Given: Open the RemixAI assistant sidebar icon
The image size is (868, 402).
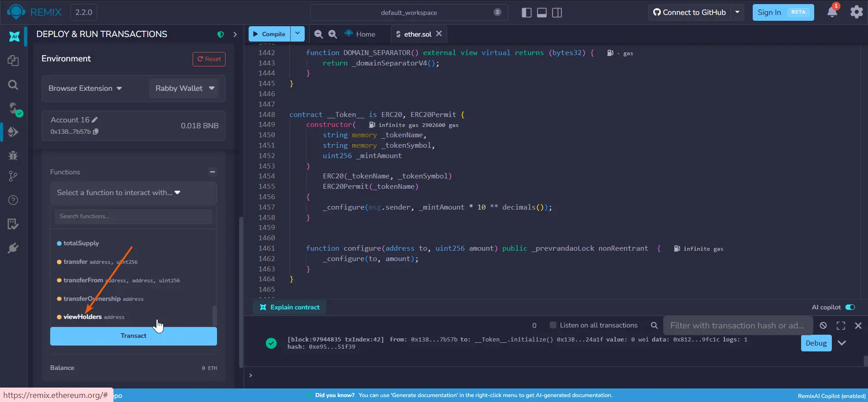Looking at the screenshot, I should click(14, 37).
